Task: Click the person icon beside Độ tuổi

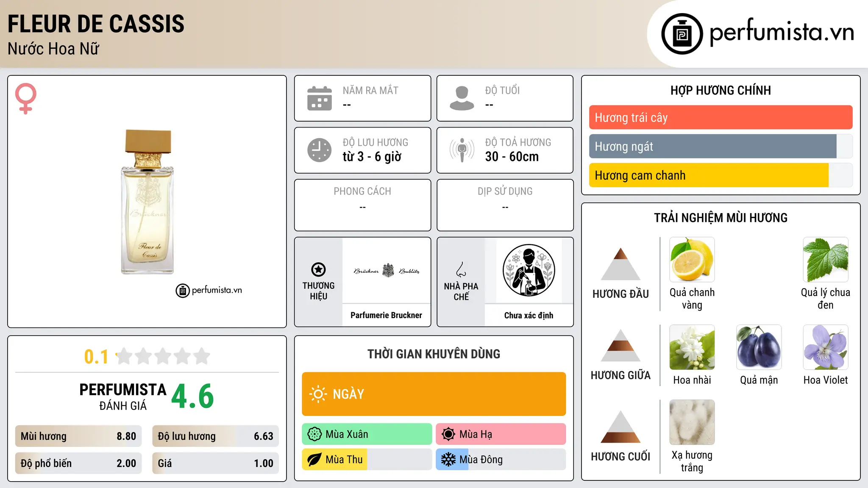Action: [462, 98]
